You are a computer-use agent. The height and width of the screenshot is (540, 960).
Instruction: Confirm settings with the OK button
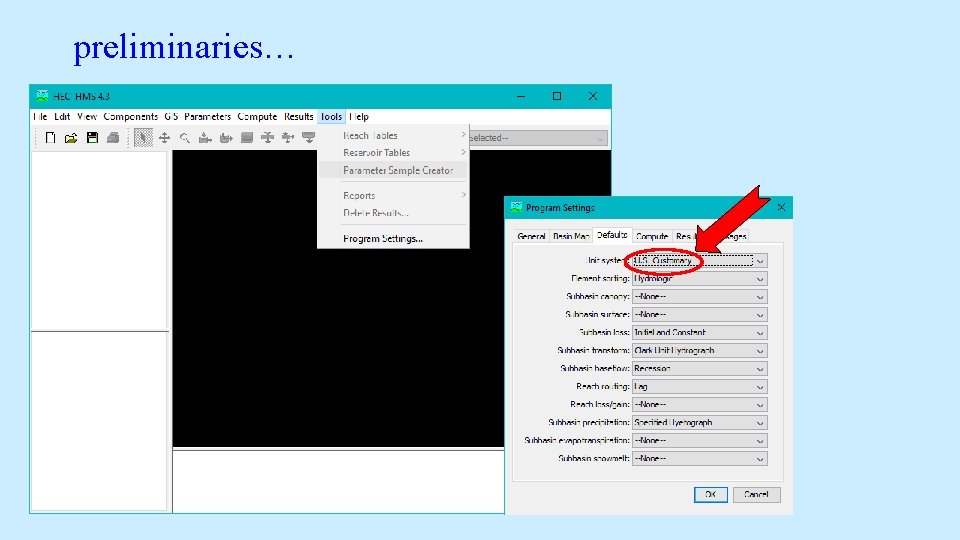[710, 495]
